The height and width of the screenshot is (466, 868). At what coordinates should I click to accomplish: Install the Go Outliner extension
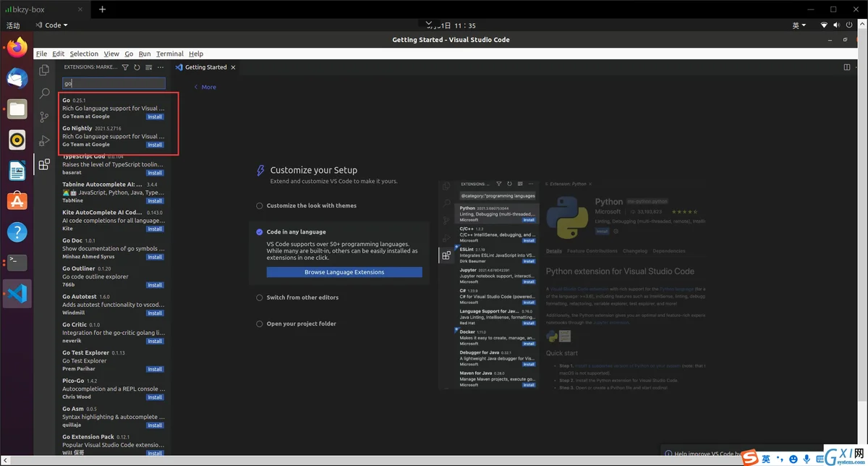coord(155,285)
